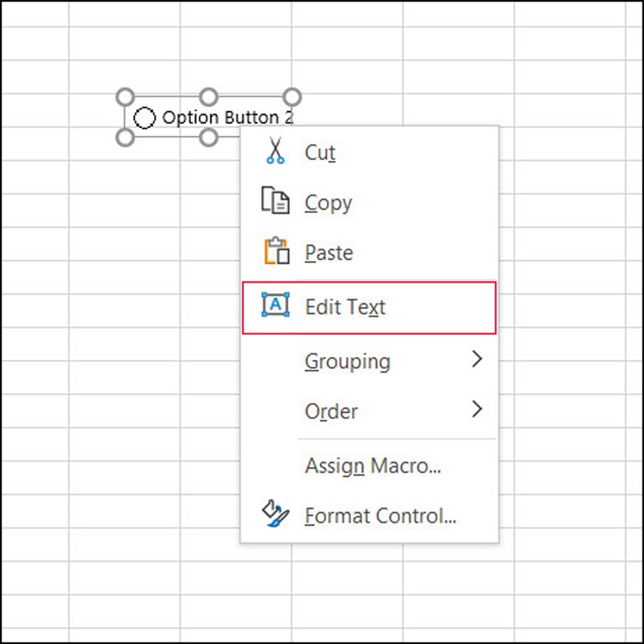Click the top-left circular resize handle
This screenshot has height=644, width=644.
pyautogui.click(x=125, y=97)
